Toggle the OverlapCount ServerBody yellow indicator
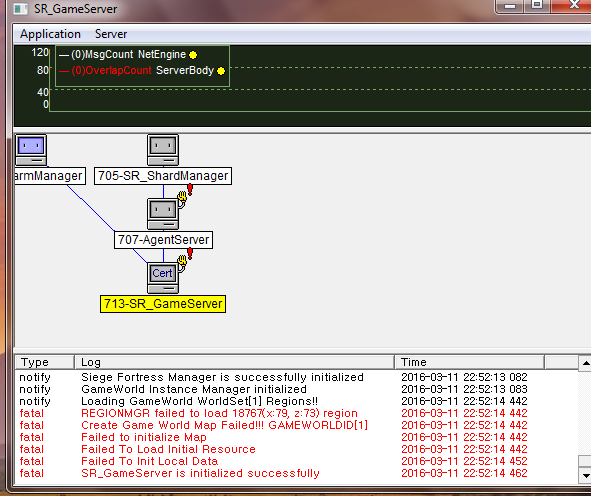 click(221, 71)
